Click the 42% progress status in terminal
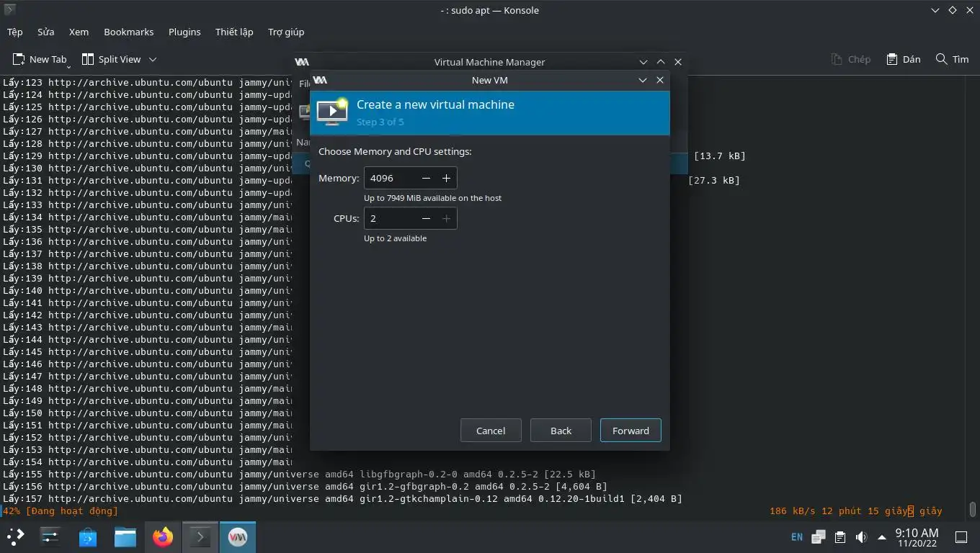The width and height of the screenshot is (980, 553). point(61,511)
